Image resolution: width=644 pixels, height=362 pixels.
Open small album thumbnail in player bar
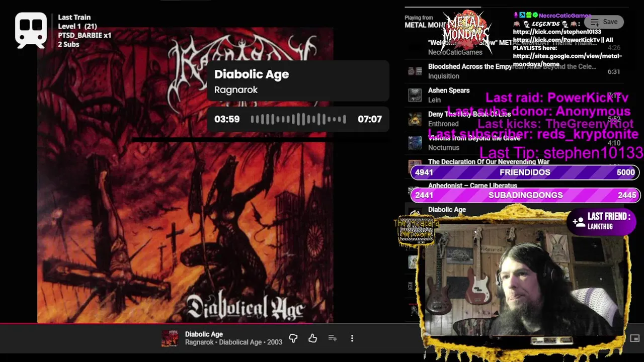click(170, 338)
